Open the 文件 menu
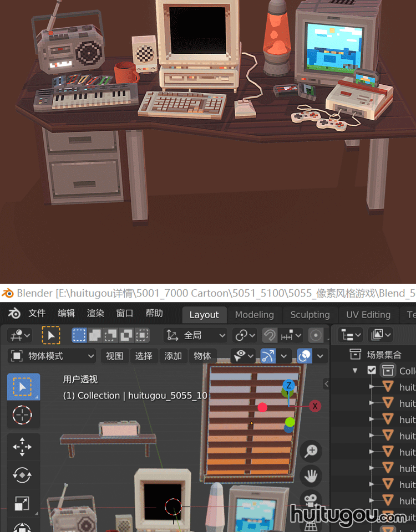 [x=37, y=314]
